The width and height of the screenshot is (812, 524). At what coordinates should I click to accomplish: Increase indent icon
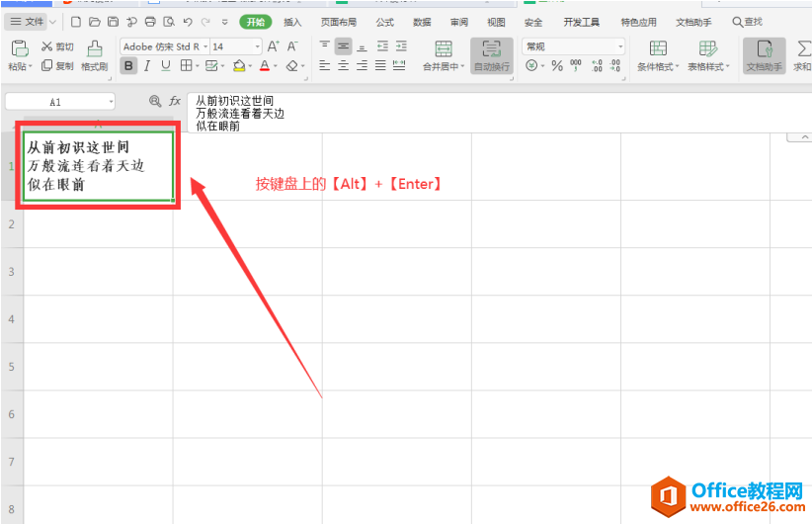[401, 46]
